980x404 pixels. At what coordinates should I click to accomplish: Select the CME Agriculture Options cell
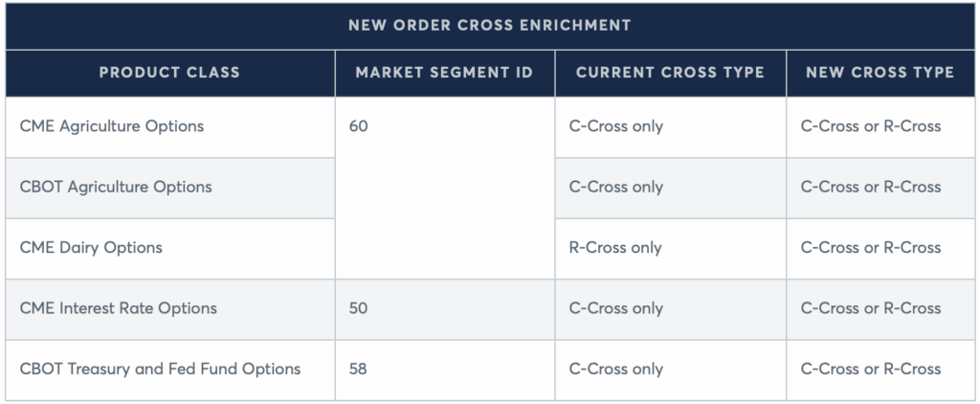tap(112, 126)
